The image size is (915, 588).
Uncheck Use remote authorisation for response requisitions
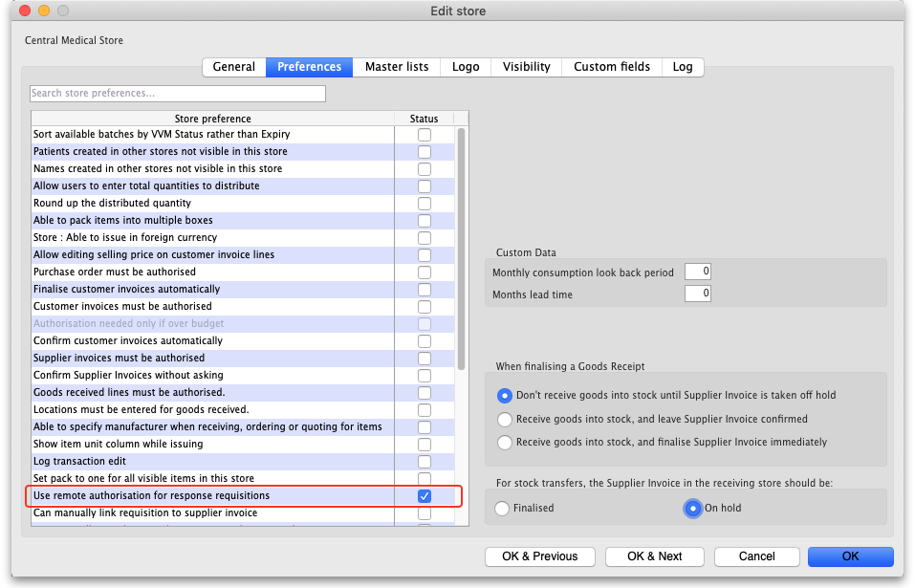pos(425,496)
